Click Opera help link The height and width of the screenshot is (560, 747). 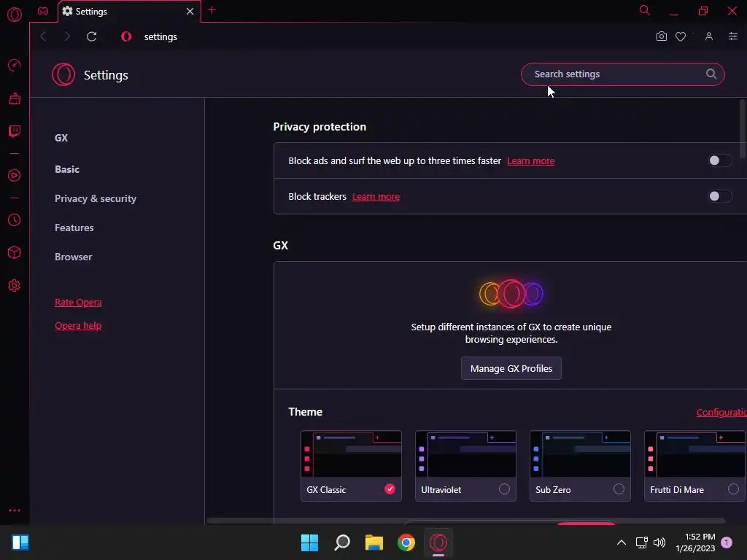click(x=78, y=326)
